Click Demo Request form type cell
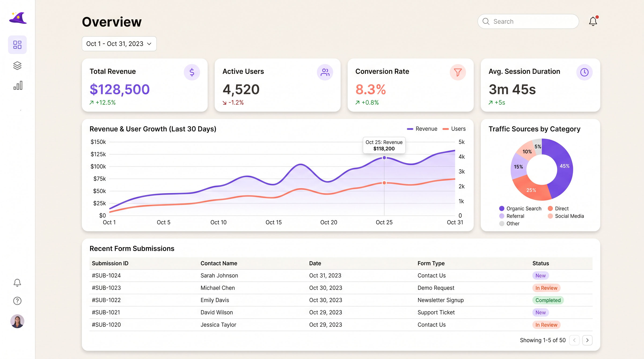 (x=436, y=288)
